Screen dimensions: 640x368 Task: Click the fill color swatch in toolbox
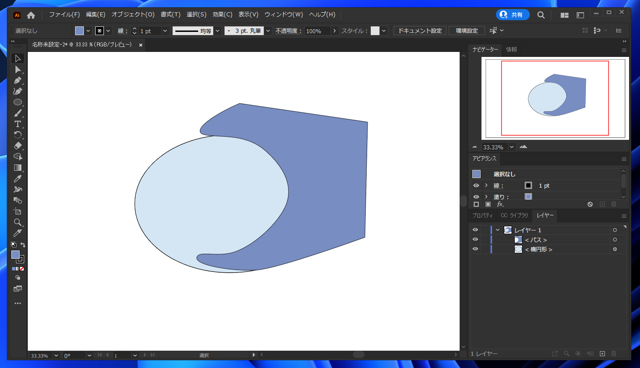coord(16,255)
